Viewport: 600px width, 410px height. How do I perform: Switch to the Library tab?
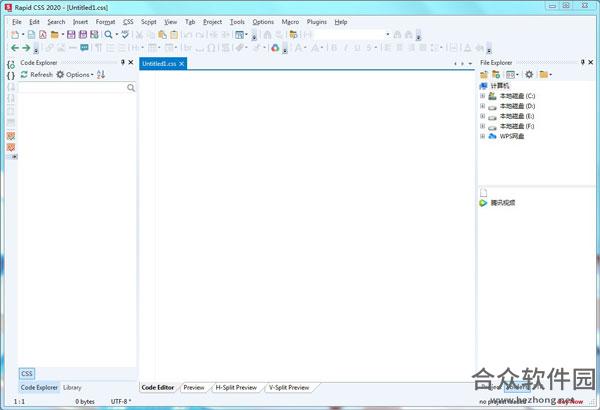click(x=72, y=387)
